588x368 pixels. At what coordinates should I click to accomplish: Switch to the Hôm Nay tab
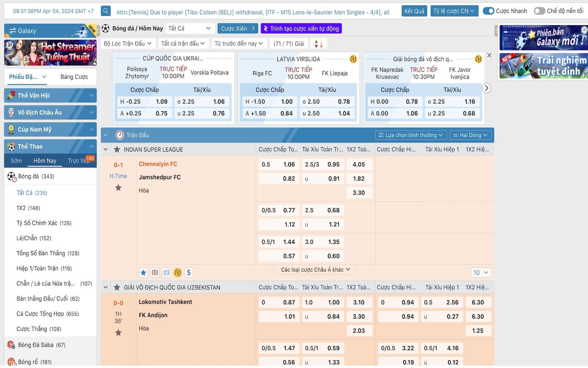click(45, 161)
